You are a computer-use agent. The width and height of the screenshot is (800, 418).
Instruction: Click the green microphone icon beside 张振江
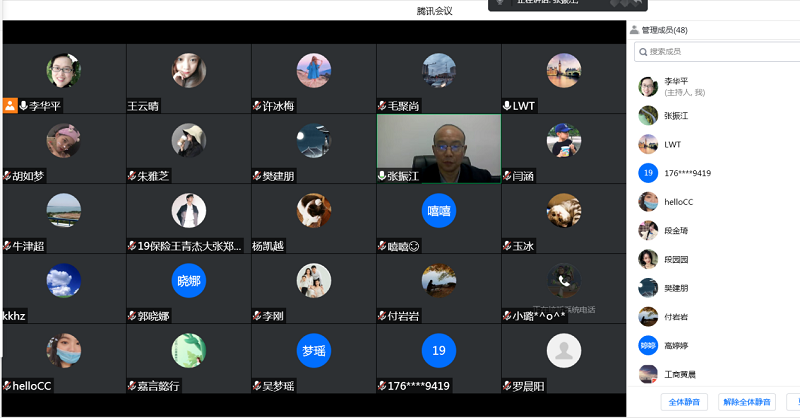(382, 175)
